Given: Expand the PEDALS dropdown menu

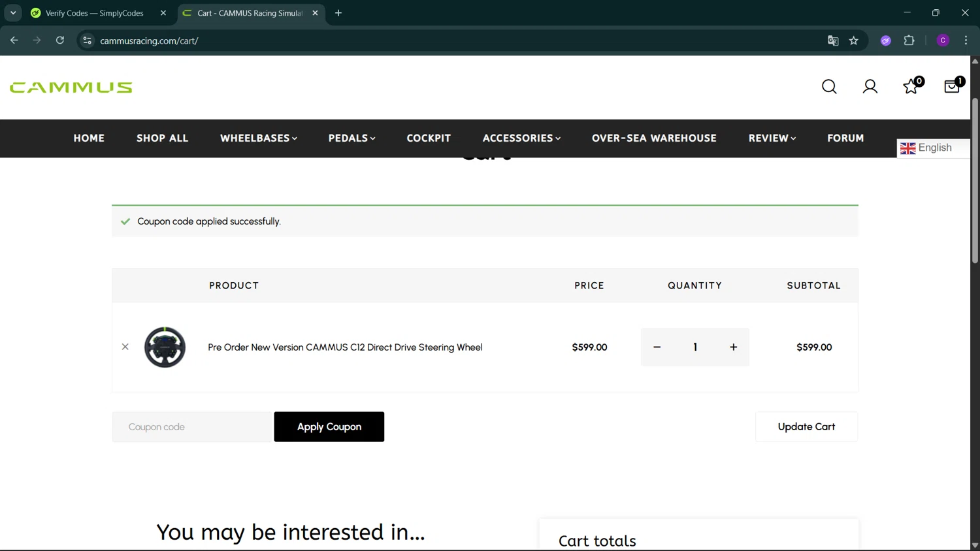Looking at the screenshot, I should [x=351, y=138].
